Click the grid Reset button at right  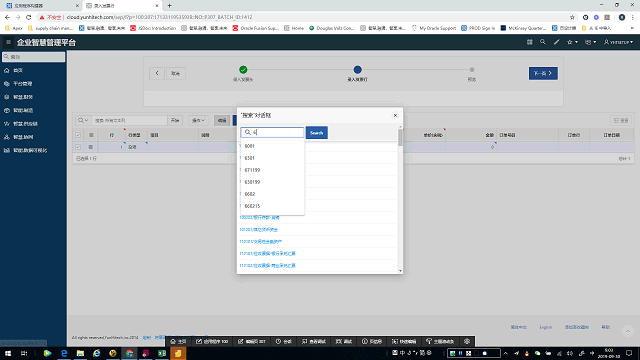[621, 120]
